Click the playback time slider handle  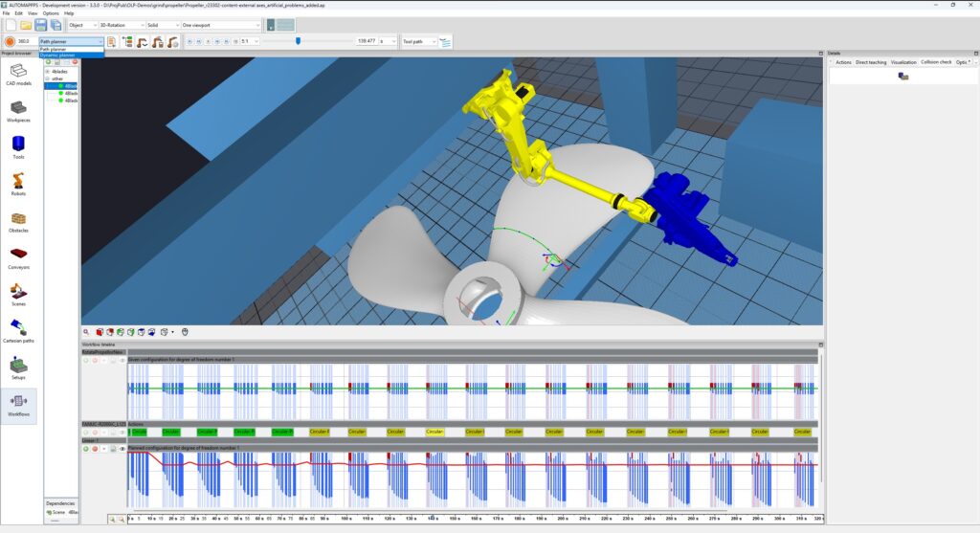299,40
